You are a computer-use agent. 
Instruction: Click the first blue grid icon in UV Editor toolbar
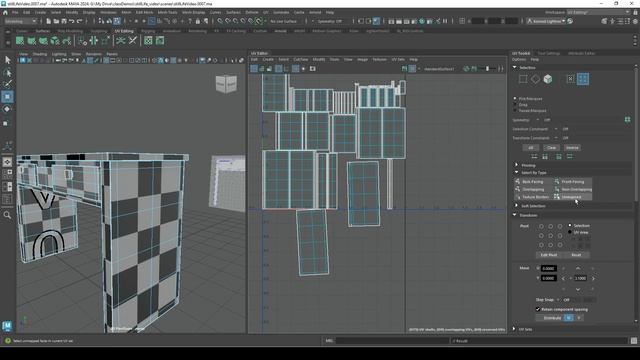(x=254, y=69)
